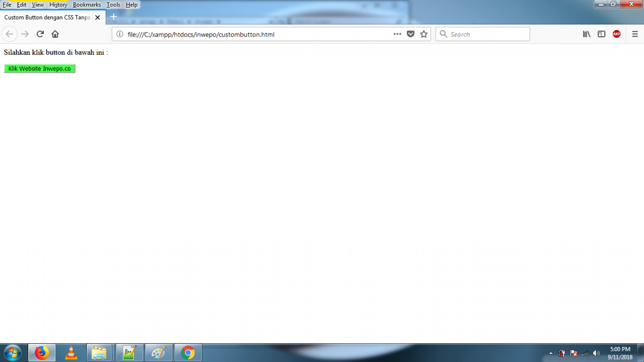Click the magnifier icon in Search box
The height and width of the screenshot is (362, 644).
[x=443, y=34]
